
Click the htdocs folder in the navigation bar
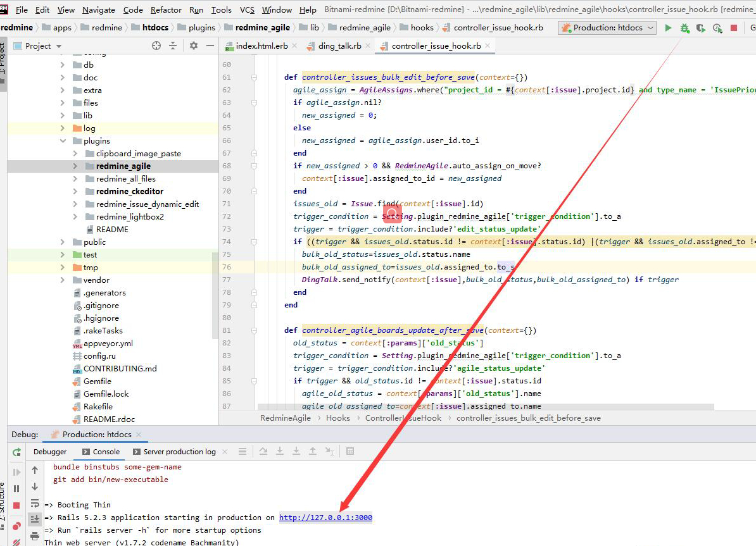[150, 28]
